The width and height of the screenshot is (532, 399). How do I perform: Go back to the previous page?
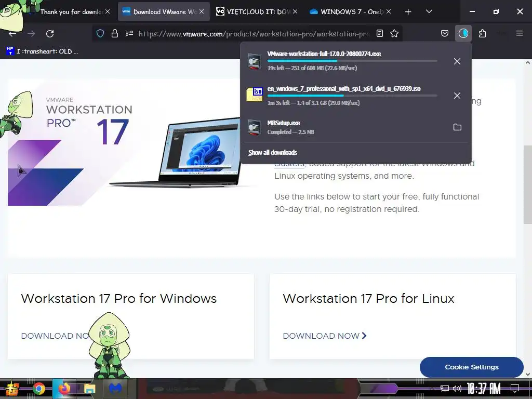coord(12,34)
